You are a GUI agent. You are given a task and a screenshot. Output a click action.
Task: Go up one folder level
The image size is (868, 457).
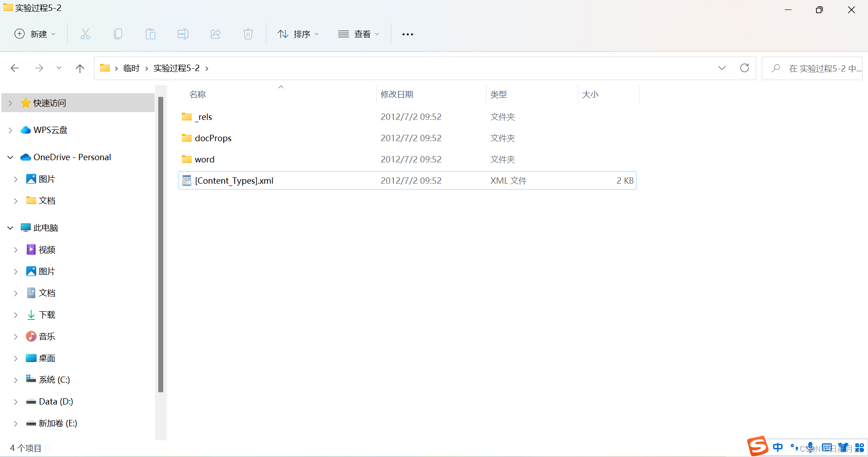tap(80, 68)
